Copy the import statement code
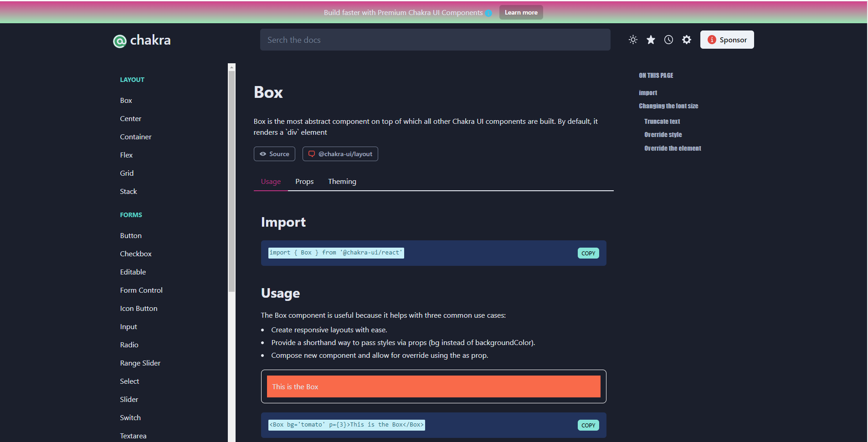The height and width of the screenshot is (442, 868). (588, 253)
